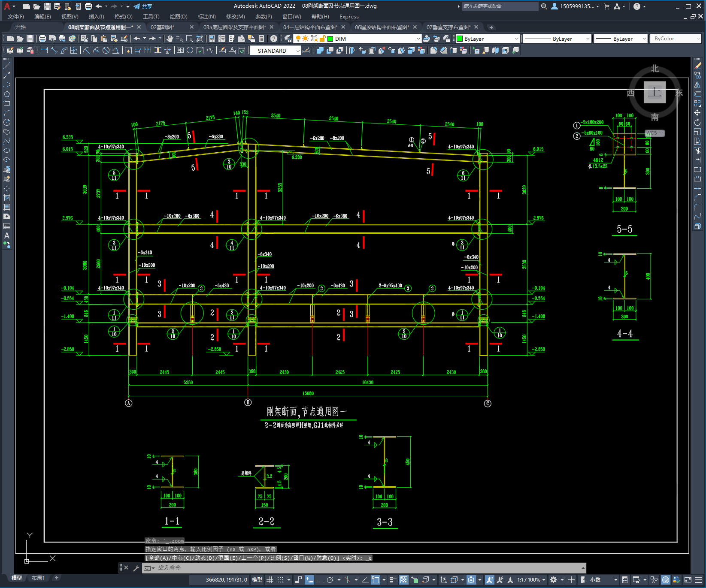
Task: Switch to the 06屋顶结构平面布置图 tab
Action: [x=382, y=27]
